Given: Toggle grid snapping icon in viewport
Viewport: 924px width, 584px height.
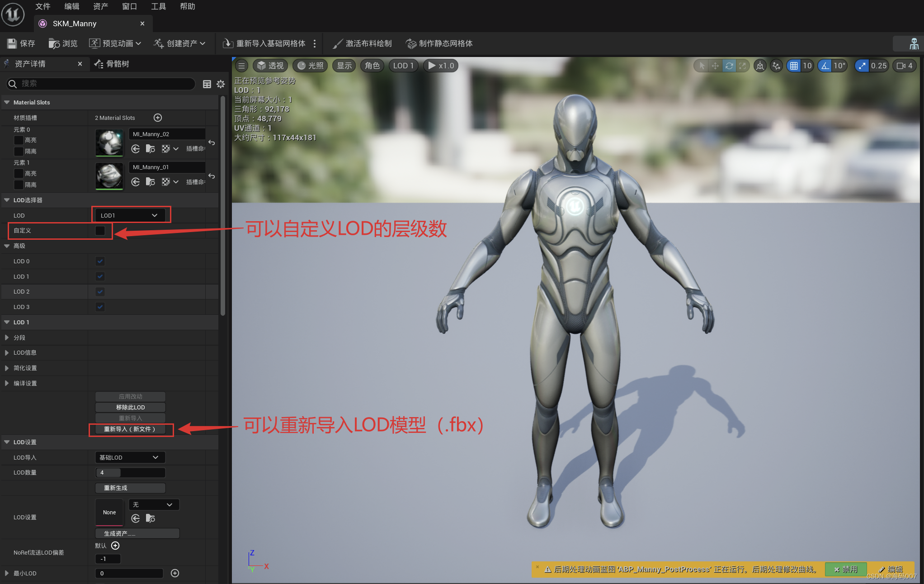Looking at the screenshot, I should click(x=794, y=66).
